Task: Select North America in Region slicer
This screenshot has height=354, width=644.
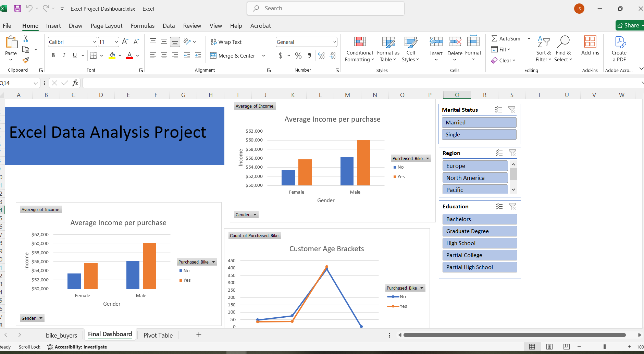Action: click(x=475, y=178)
